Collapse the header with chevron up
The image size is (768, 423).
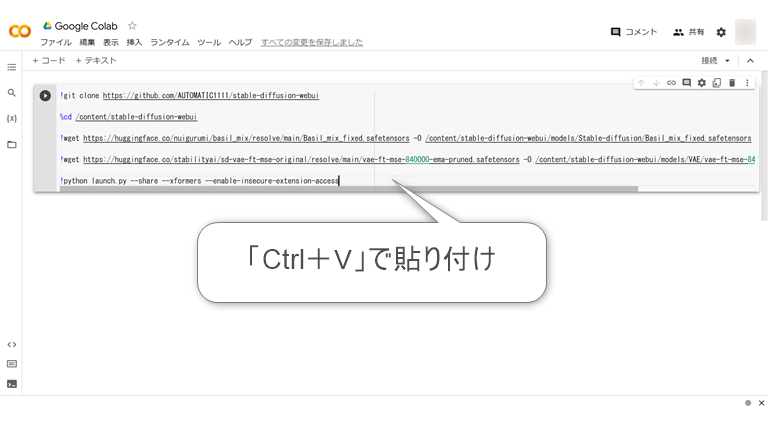point(750,61)
